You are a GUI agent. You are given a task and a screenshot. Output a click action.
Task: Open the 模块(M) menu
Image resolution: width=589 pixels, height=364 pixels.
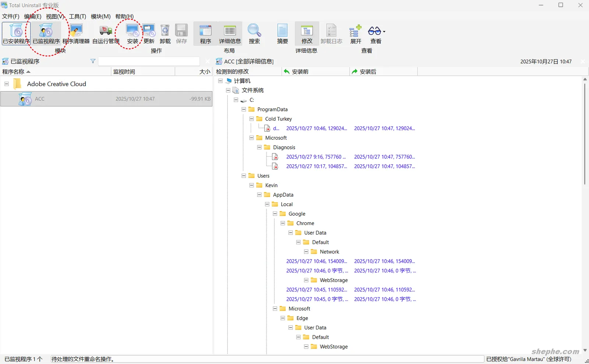point(100,17)
